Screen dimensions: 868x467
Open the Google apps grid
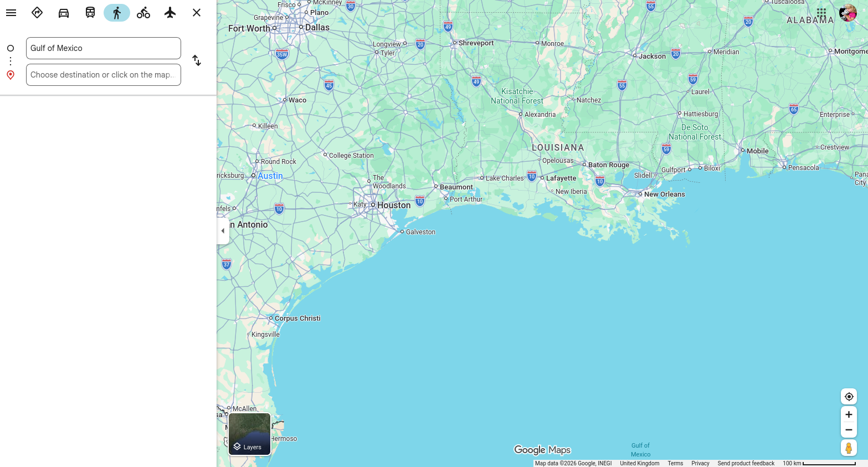click(x=821, y=12)
